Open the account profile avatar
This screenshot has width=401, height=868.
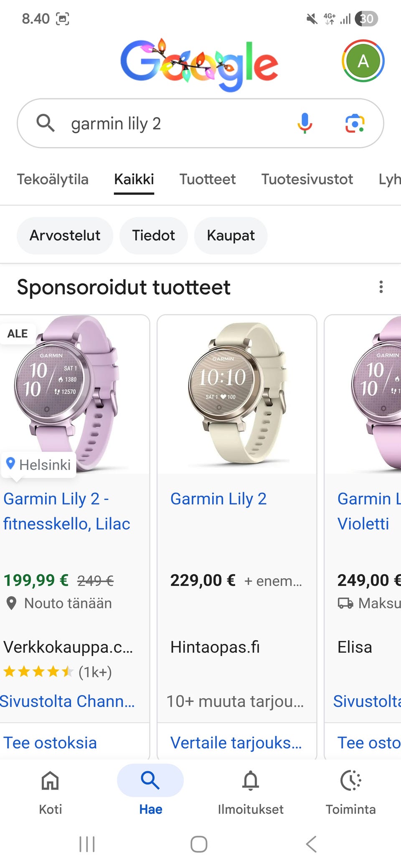(x=363, y=61)
